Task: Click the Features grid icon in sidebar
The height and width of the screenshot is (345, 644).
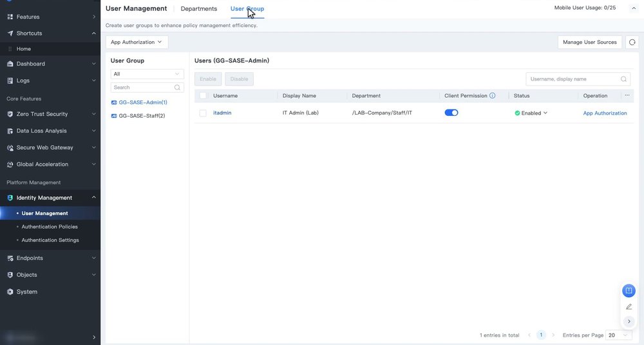Action: [x=10, y=17]
